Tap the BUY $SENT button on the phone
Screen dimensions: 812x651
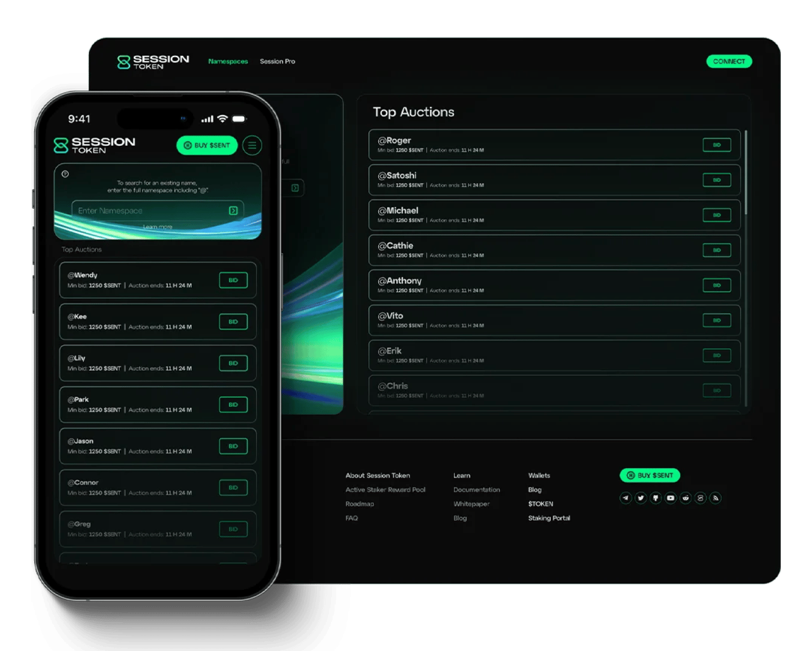207,145
